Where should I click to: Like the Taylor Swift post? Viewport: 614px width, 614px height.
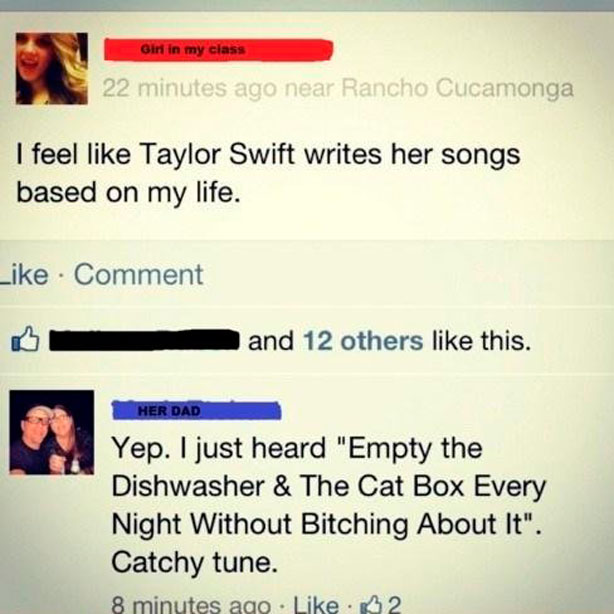coord(23,274)
